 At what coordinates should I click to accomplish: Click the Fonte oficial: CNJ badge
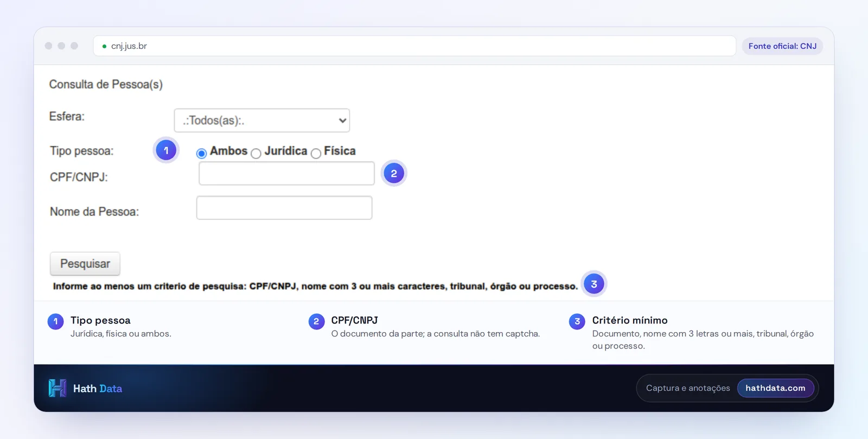point(782,46)
